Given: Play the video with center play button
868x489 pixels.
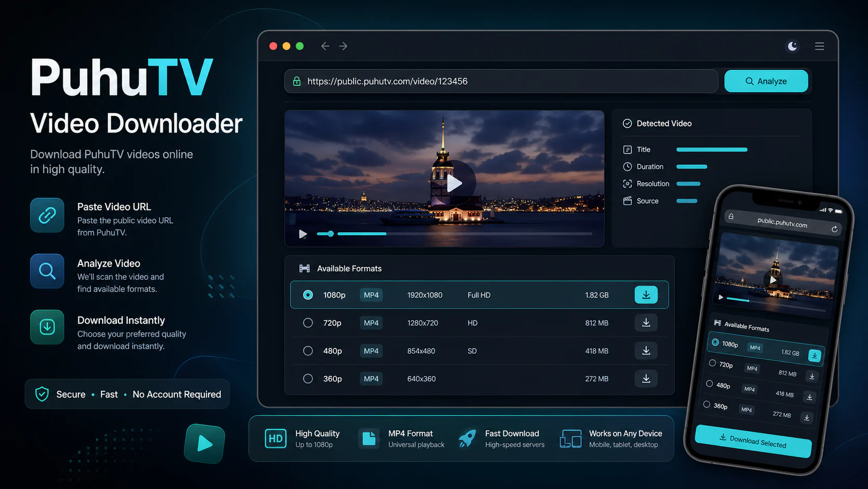Looking at the screenshot, I should coord(454,183).
